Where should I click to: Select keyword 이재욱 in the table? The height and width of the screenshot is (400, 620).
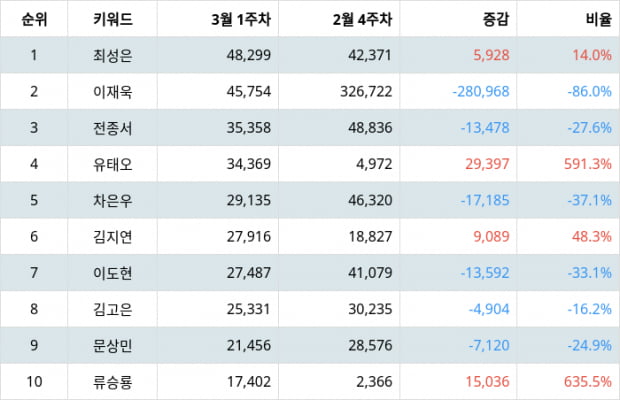click(113, 92)
